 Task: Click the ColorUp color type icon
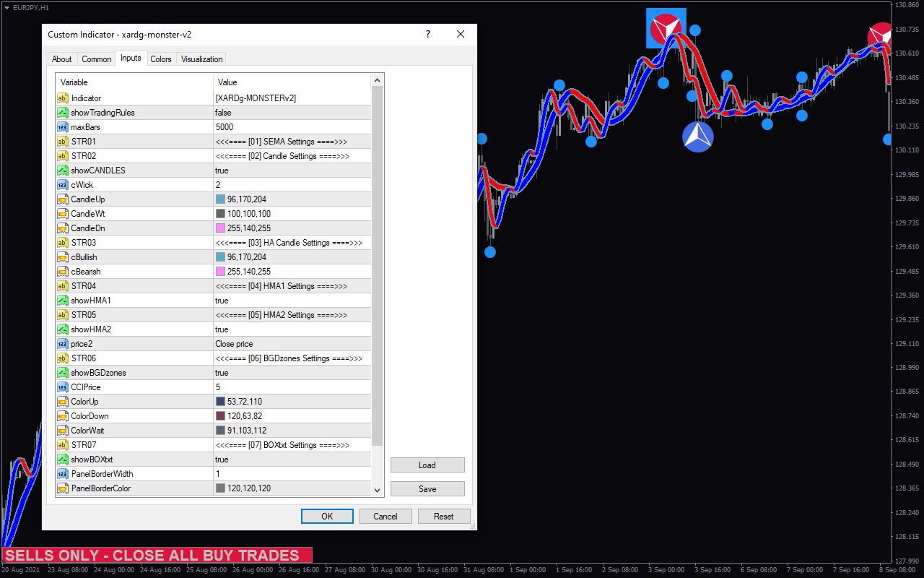click(62, 402)
